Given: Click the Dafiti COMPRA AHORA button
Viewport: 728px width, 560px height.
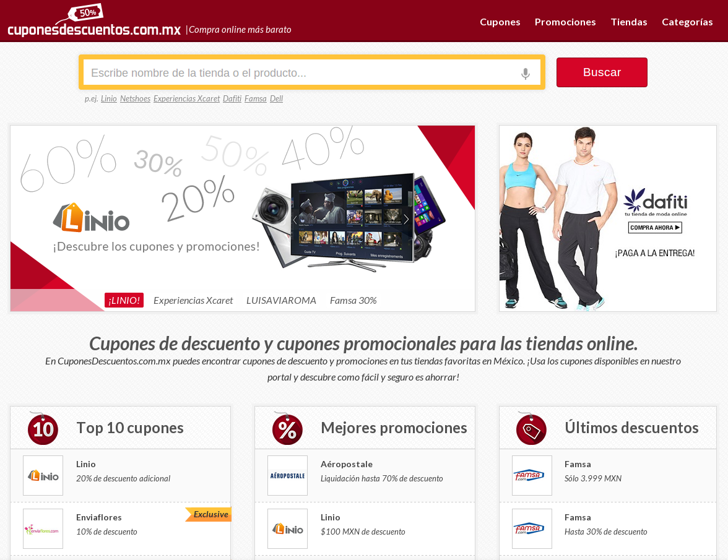Looking at the screenshot, I should point(655,227).
